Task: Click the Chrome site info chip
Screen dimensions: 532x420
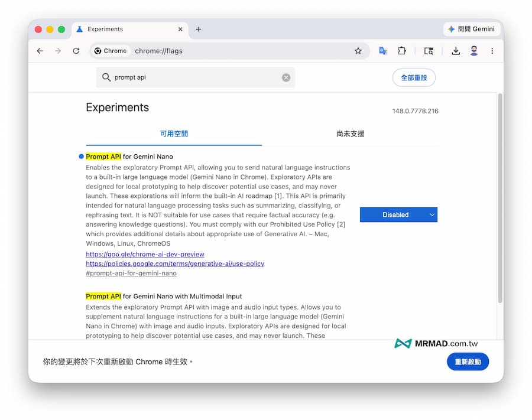Action: (111, 51)
